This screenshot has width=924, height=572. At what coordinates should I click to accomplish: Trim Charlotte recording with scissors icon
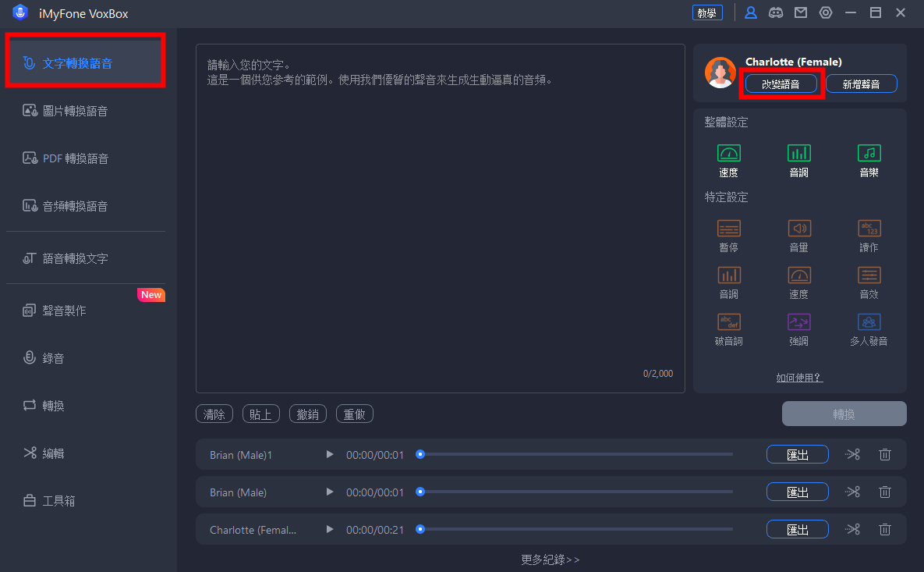pos(853,529)
